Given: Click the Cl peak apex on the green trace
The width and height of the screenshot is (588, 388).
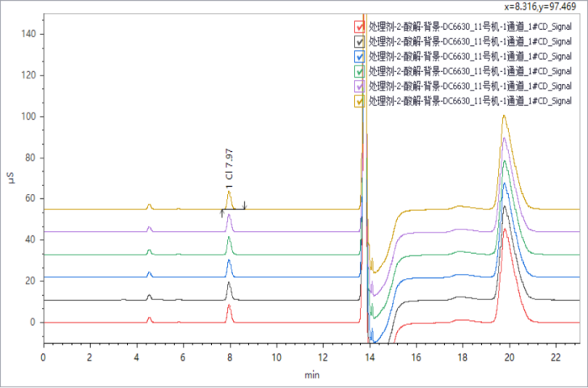Looking at the screenshot, I should pos(229,238).
